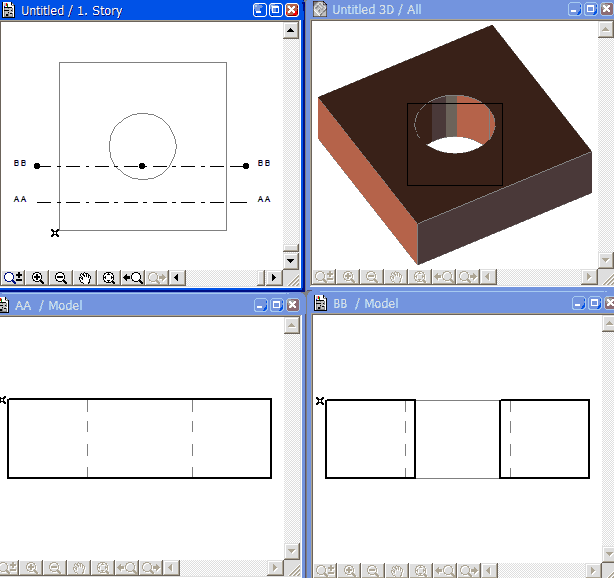Click the middle dot on section line BB

click(142, 166)
